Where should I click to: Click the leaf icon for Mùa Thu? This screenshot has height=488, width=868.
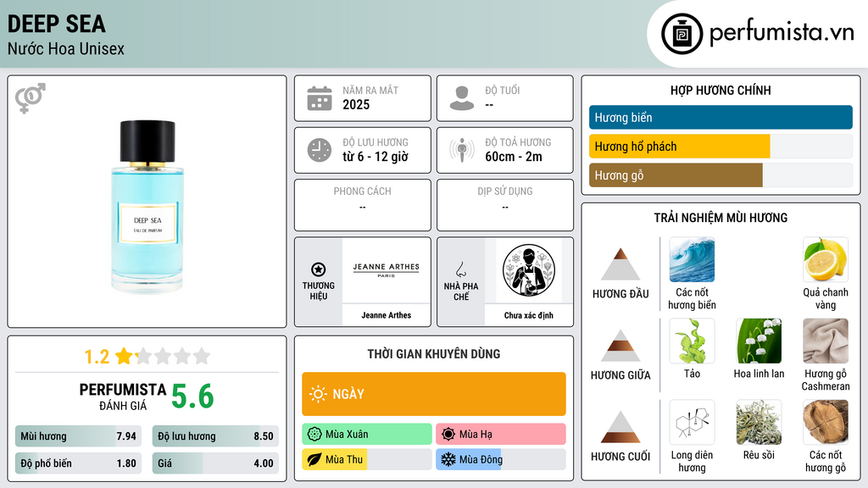click(x=314, y=459)
